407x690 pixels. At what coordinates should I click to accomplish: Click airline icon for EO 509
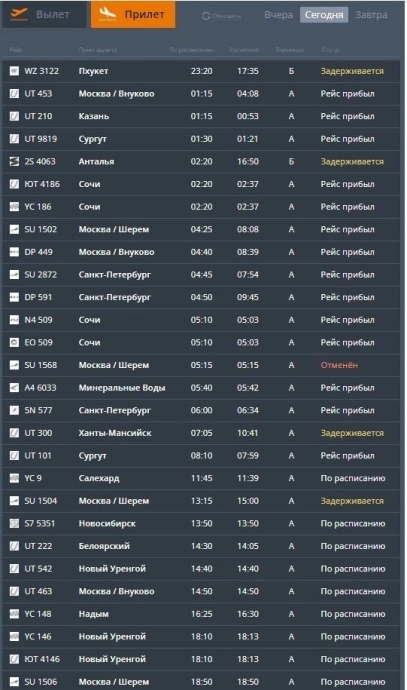point(15,342)
